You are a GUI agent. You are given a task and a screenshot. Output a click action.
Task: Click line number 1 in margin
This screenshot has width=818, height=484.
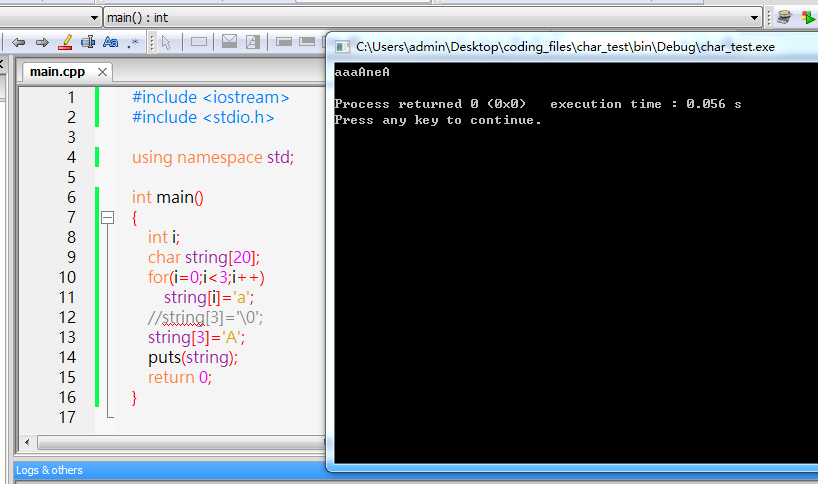(71, 98)
